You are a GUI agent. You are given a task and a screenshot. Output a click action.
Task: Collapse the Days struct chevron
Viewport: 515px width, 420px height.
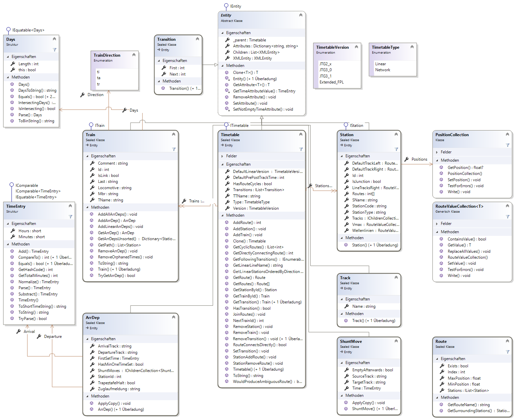[x=54, y=39]
